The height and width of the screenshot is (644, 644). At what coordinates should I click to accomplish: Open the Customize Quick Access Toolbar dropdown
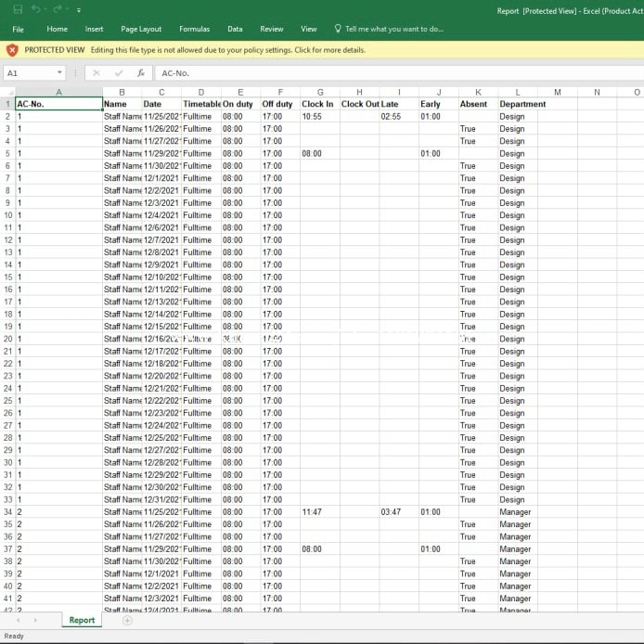(78, 11)
